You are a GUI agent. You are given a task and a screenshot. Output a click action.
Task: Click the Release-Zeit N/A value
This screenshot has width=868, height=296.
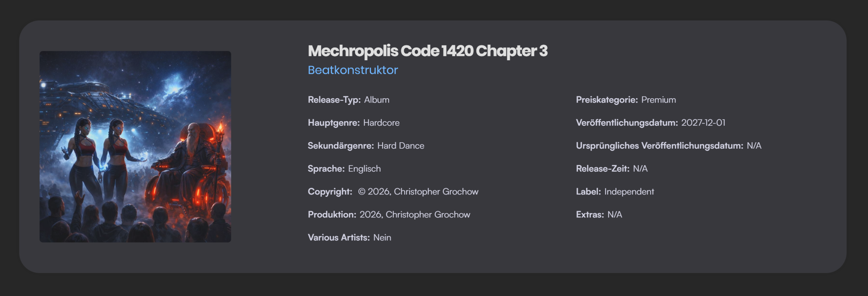pos(640,169)
